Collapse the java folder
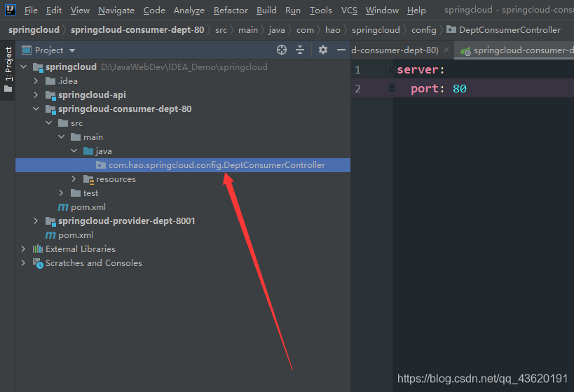The width and height of the screenshot is (574, 392). coord(74,150)
